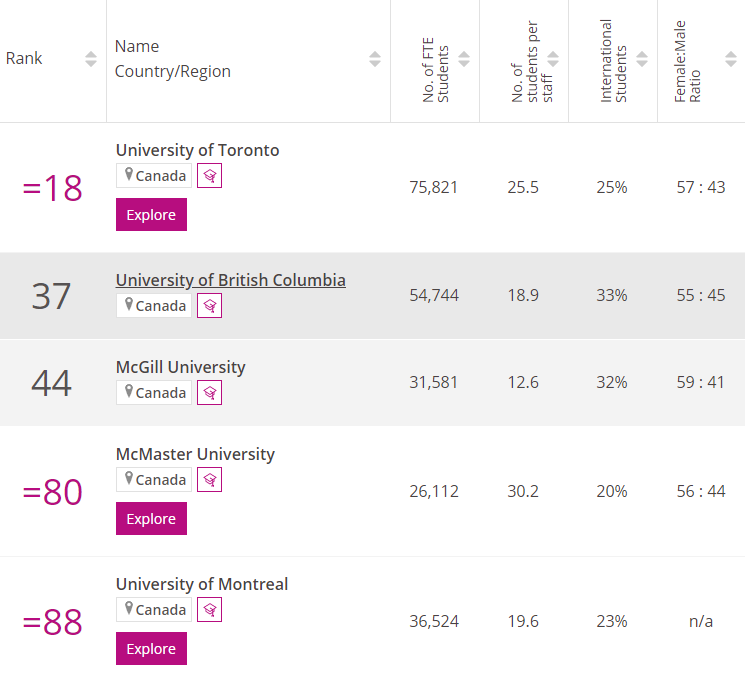Click Canada location tag under McMaster University
Image resolution: width=745 pixels, height=681 pixels.
tap(154, 480)
